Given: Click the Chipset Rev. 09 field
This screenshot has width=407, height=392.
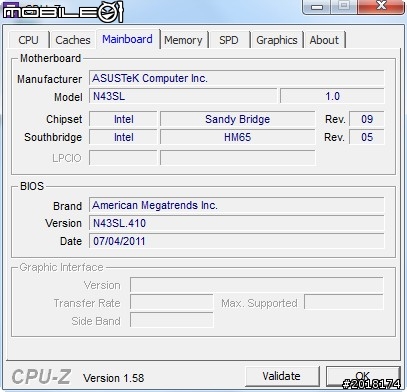Looking at the screenshot, I should [x=367, y=119].
